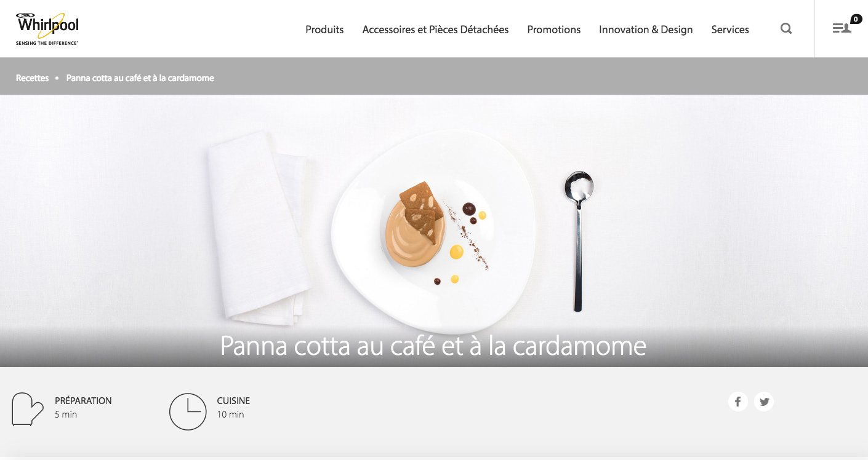This screenshot has height=460, width=868.
Task: Open the Produits menu
Action: tap(324, 30)
